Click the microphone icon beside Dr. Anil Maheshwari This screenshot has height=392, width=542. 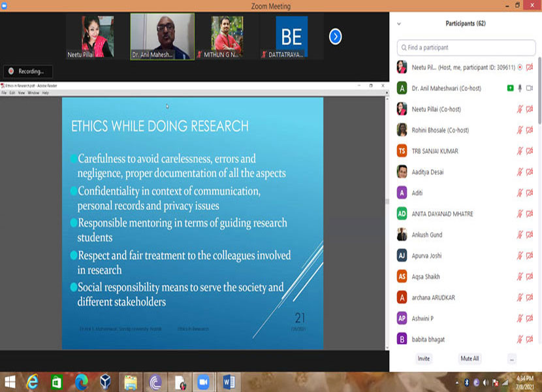coord(520,89)
